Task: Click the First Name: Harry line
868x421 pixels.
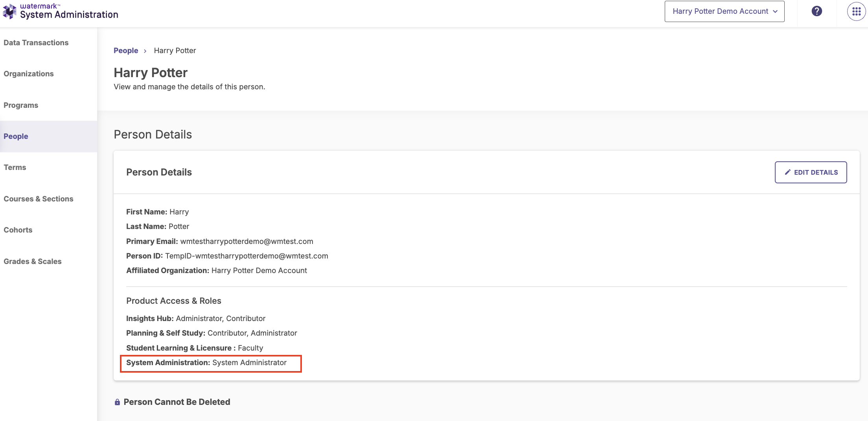Action: pos(157,212)
